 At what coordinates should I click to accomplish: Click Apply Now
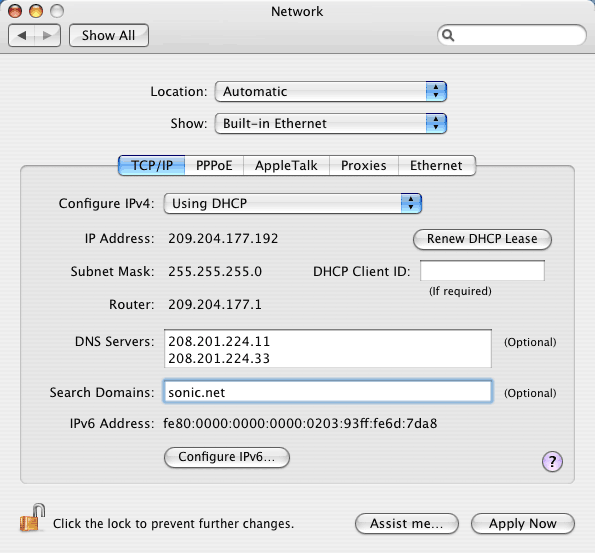[x=523, y=524]
